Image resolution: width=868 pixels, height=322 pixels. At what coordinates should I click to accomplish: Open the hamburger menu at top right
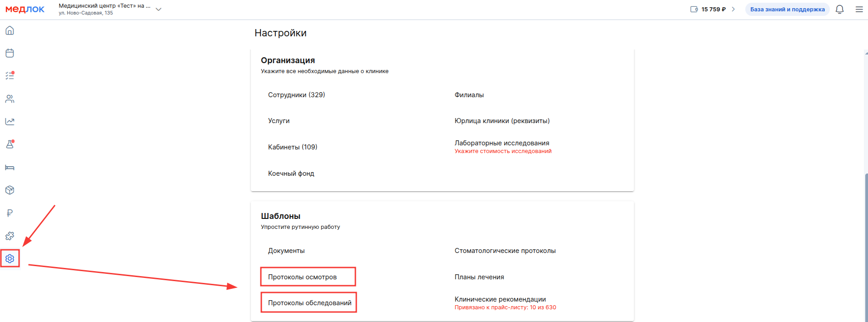859,10
